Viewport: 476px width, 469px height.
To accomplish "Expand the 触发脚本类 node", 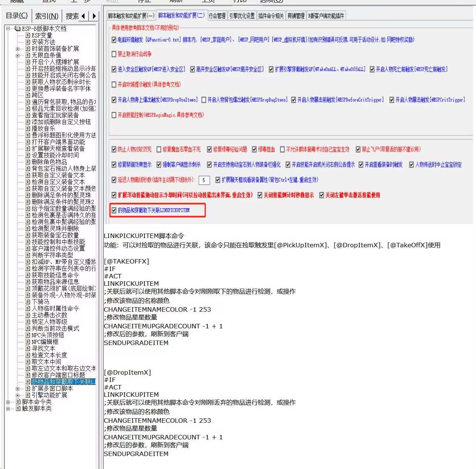I will pos(8,408).
